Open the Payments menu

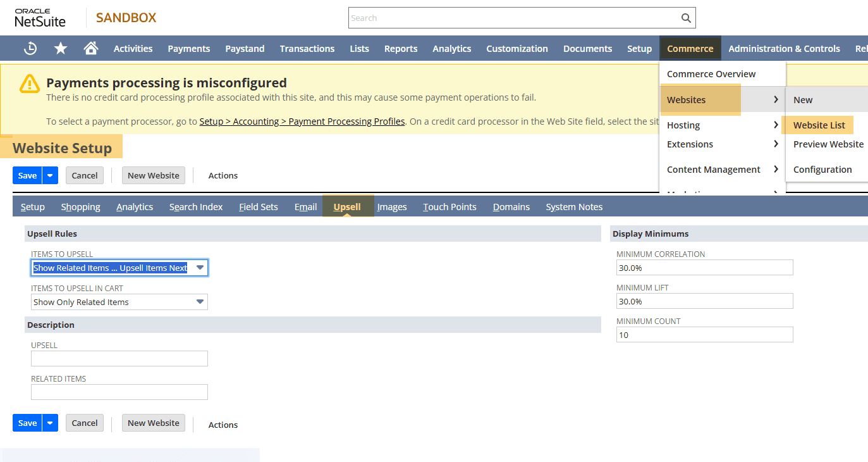point(188,48)
